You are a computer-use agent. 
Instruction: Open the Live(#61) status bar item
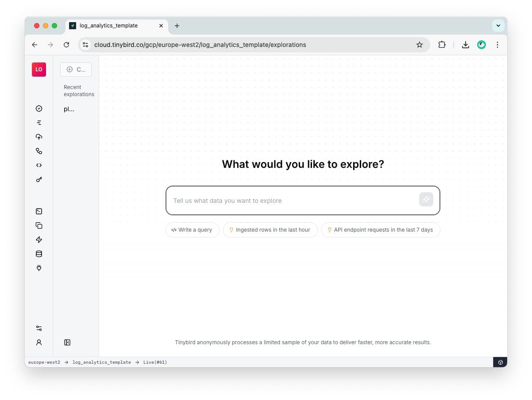pos(155,362)
